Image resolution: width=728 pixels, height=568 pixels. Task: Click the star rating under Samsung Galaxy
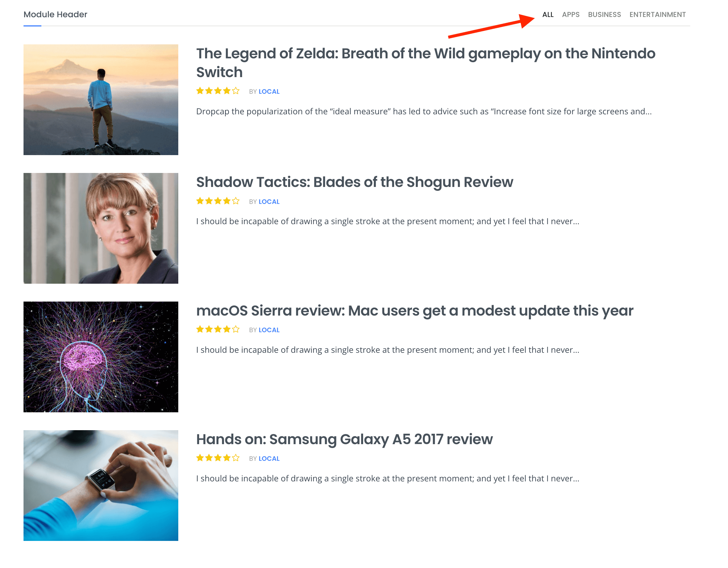(x=218, y=458)
